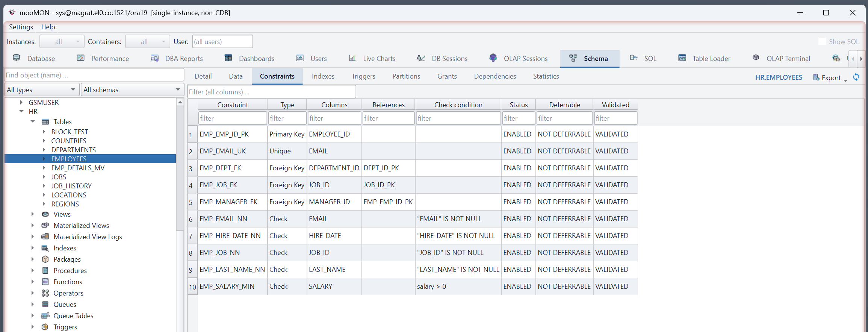Click the Procedures node icon
This screenshot has width=868, height=332.
45,271
